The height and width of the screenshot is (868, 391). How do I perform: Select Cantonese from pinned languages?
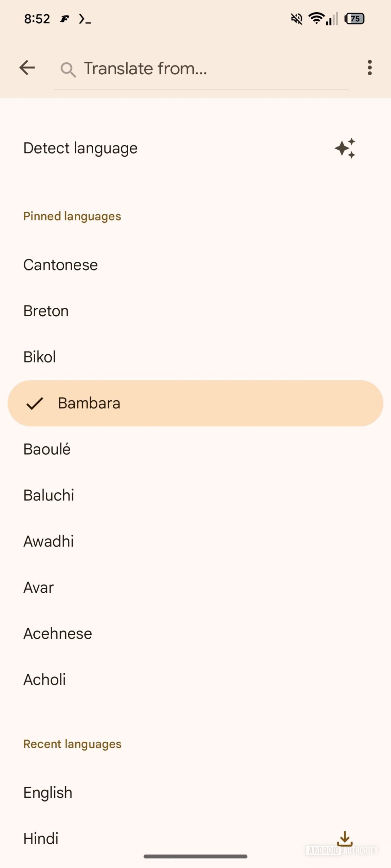60,265
